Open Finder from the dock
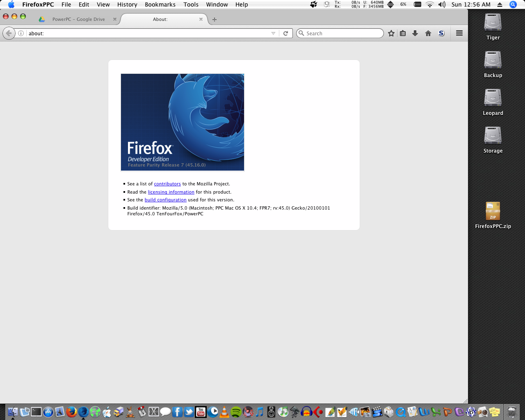This screenshot has height=420, width=525. coord(13,412)
